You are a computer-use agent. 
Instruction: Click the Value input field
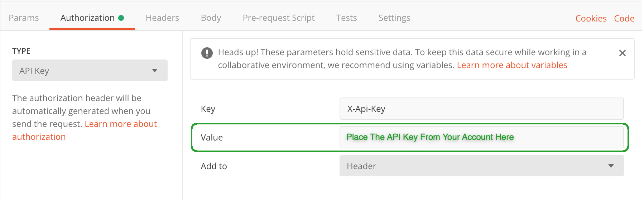481,137
